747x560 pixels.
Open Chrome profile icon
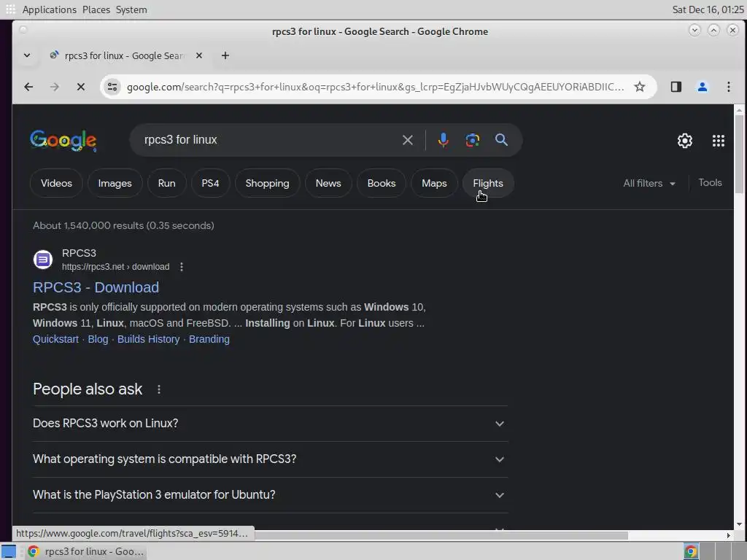(x=702, y=87)
